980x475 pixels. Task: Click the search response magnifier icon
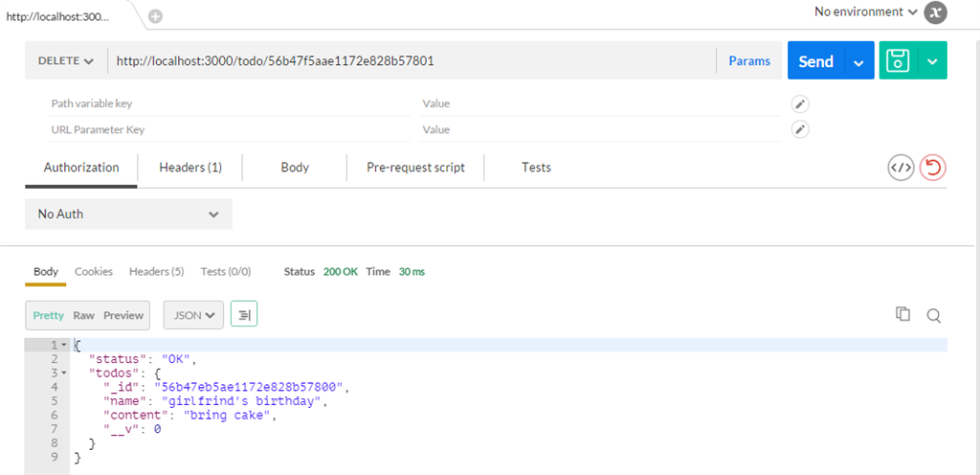click(x=934, y=315)
